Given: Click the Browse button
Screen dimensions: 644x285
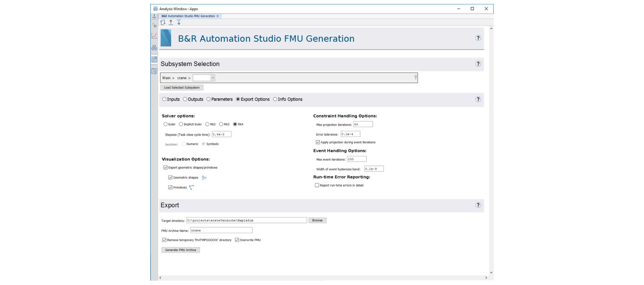Looking at the screenshot, I should click(x=317, y=221).
